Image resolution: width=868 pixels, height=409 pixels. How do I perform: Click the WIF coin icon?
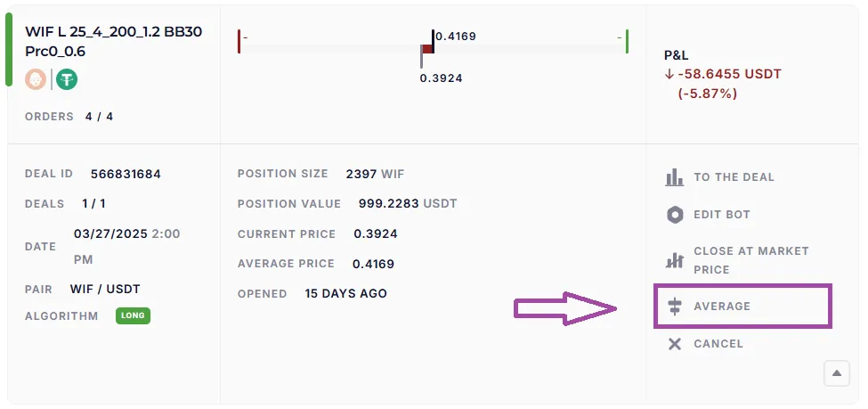point(36,79)
